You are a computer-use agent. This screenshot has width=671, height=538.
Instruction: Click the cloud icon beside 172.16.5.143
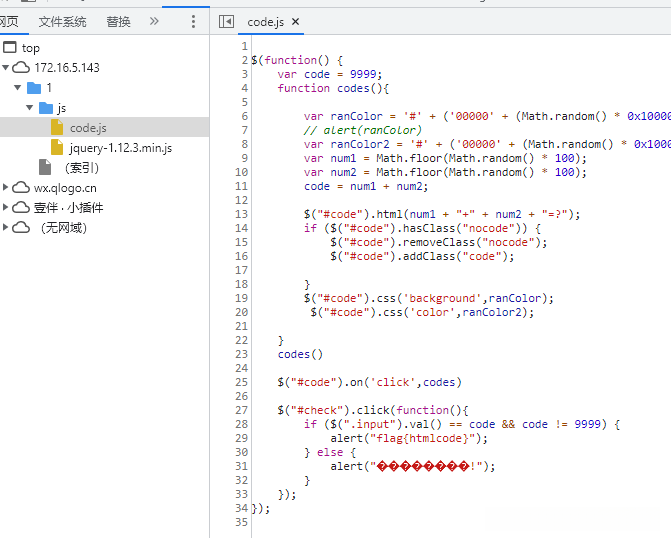tap(21, 67)
